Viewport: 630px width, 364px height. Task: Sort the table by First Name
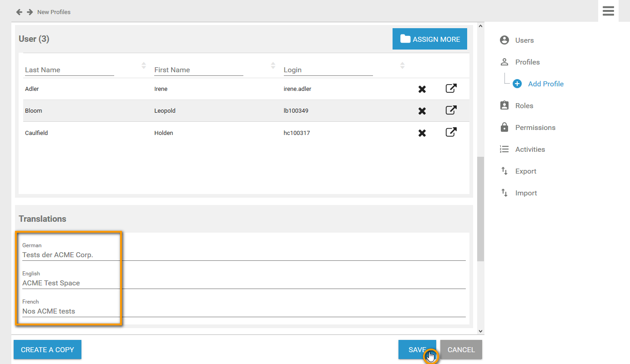pos(273,65)
